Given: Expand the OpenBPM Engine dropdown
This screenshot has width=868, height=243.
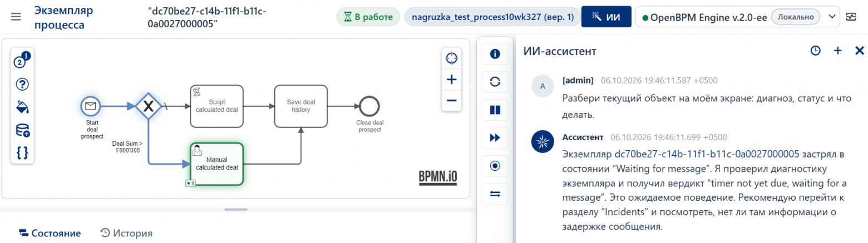Looking at the screenshot, I should coord(832,17).
